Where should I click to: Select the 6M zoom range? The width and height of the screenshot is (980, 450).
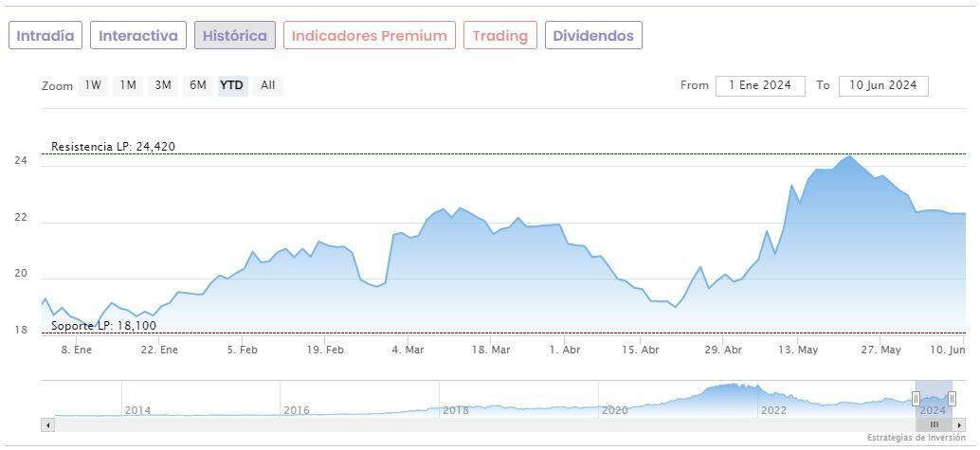click(x=197, y=85)
